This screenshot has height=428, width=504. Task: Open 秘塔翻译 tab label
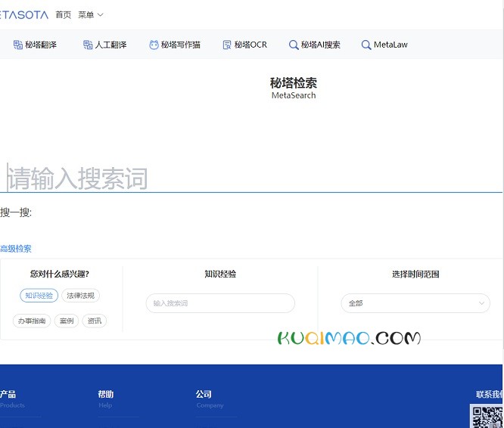[x=41, y=45]
